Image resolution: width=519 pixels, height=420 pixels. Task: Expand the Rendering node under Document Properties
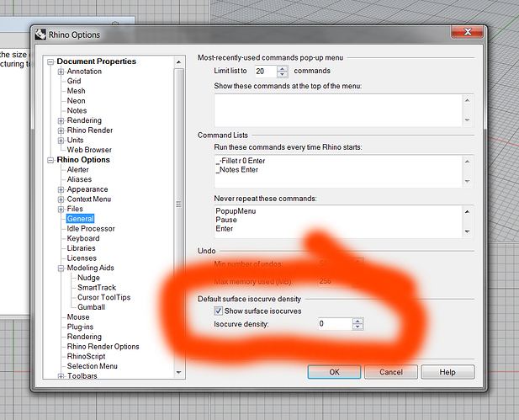(x=61, y=120)
